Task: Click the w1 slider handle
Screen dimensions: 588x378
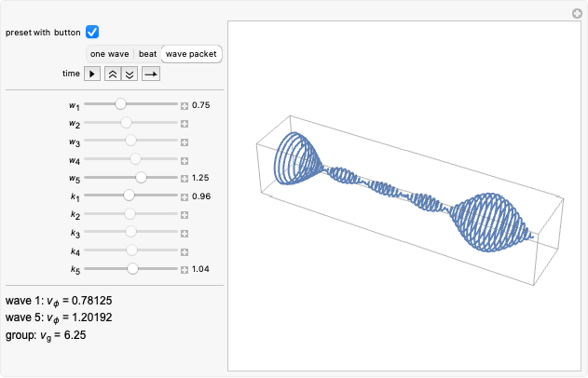Action: pos(120,104)
